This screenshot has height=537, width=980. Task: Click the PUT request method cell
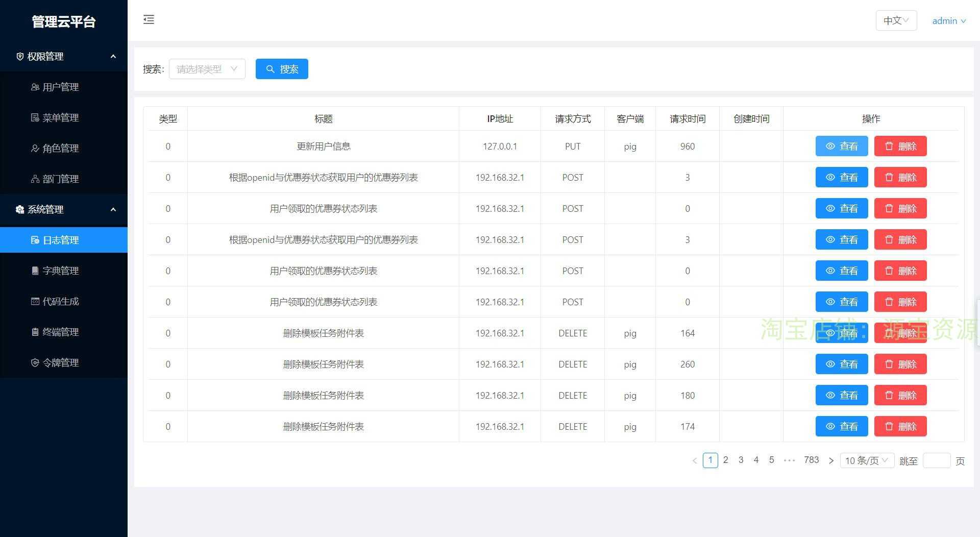573,147
